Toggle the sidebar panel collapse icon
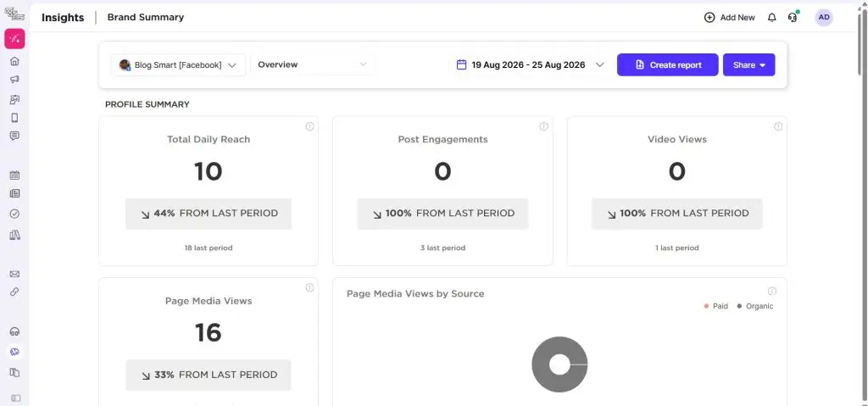 click(x=15, y=398)
